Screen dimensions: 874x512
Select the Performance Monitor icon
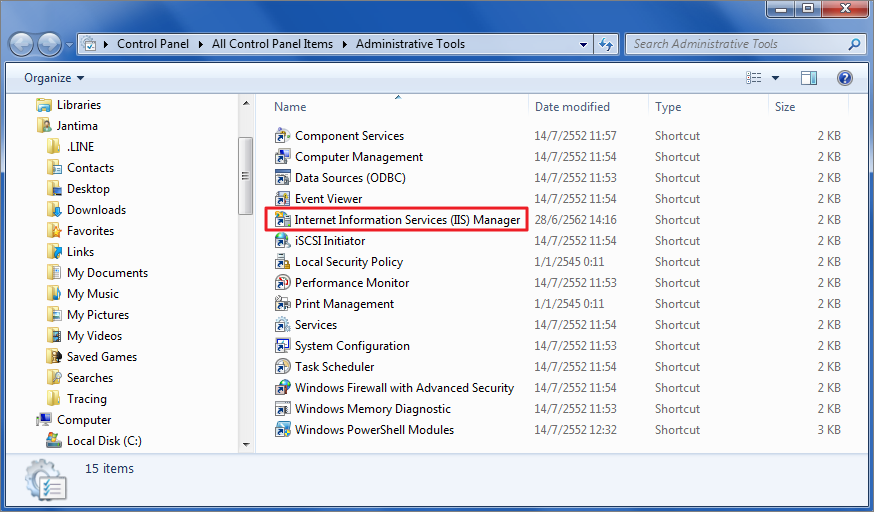click(x=283, y=282)
